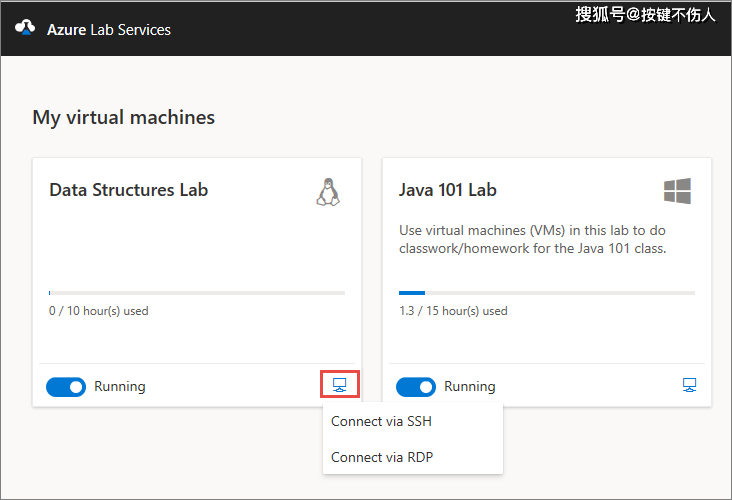The width and height of the screenshot is (732, 500).
Task: Stop the Data Structures Lab VM with its toggle
Action: (x=66, y=386)
